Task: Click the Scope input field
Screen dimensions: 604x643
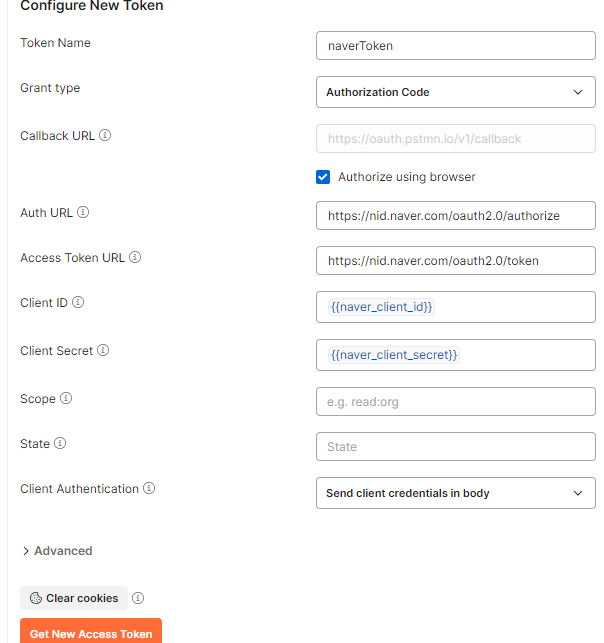Action: [x=456, y=401]
